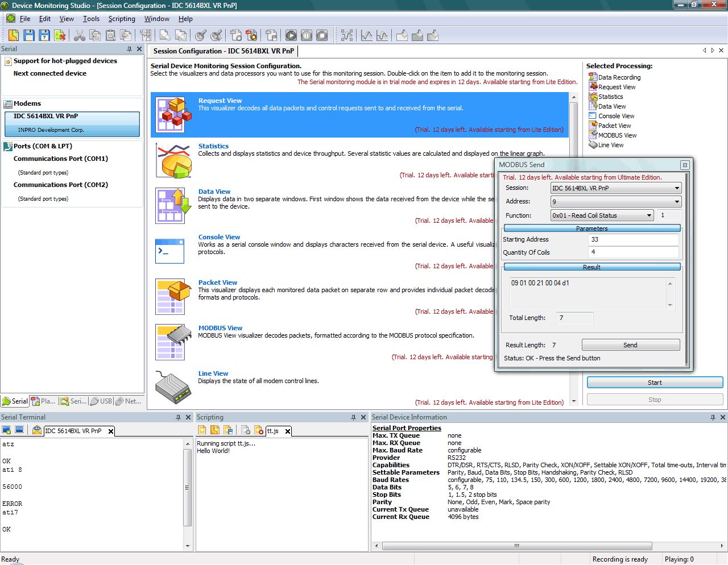Viewport: 728px width, 565px height.
Task: Click the Line View modem icon
Action: point(173,388)
